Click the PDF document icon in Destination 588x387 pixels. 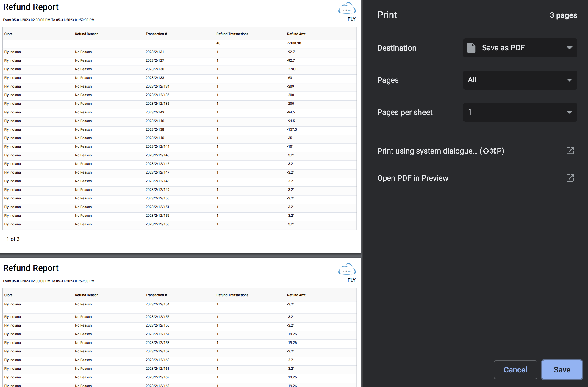[x=471, y=48]
